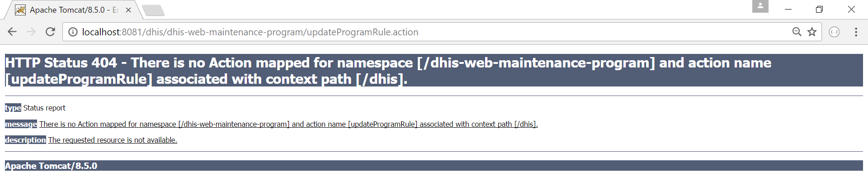Viewport: 868px width, 192px height.
Task: View site information for localhost
Action: pos(72,32)
